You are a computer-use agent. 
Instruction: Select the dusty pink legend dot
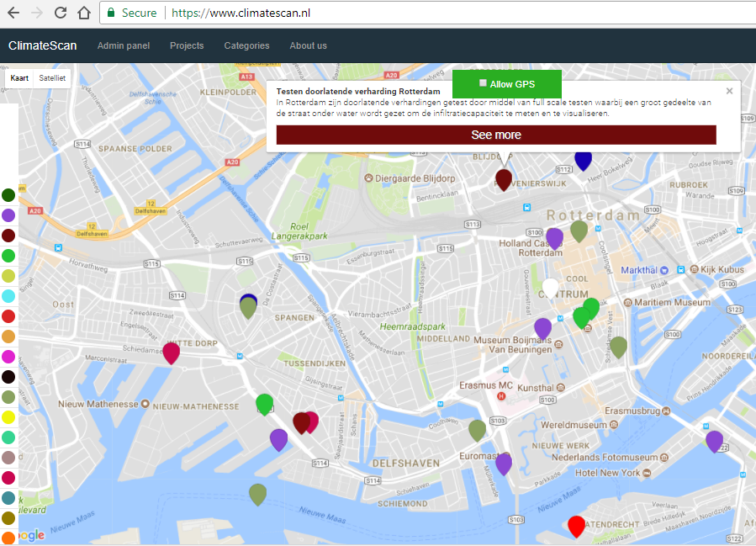point(8,458)
